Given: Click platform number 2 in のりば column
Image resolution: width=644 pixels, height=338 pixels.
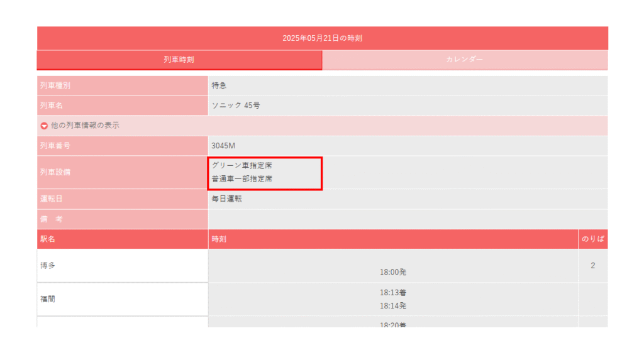Looking at the screenshot, I should tap(592, 266).
